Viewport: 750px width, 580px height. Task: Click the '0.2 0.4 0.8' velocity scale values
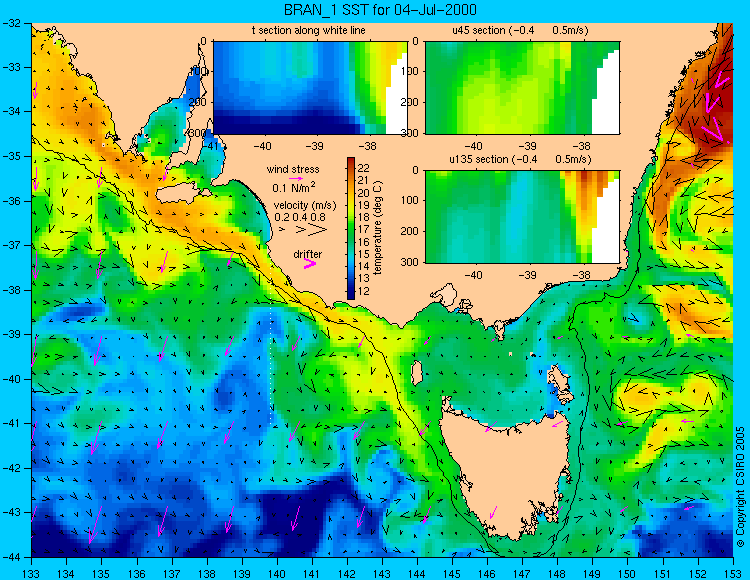point(300,217)
